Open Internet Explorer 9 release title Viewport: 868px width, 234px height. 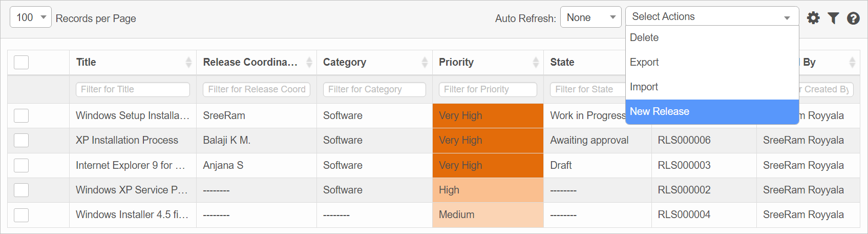pyautogui.click(x=130, y=165)
